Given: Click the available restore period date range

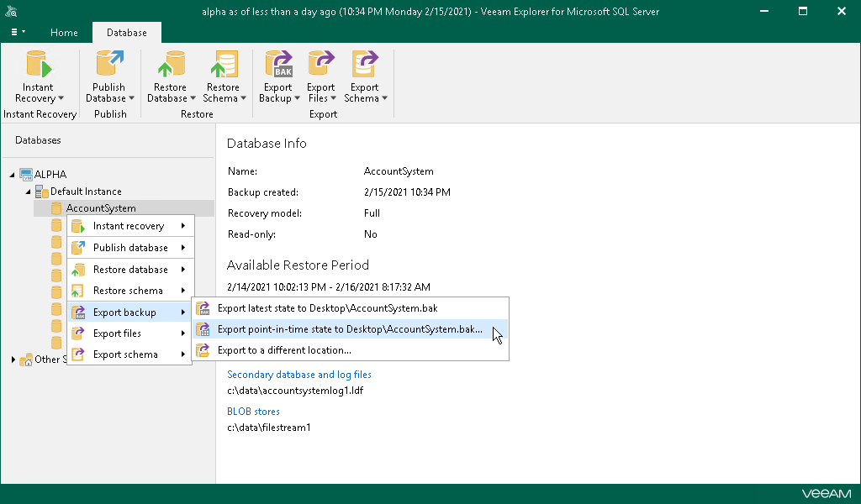Looking at the screenshot, I should tap(329, 286).
